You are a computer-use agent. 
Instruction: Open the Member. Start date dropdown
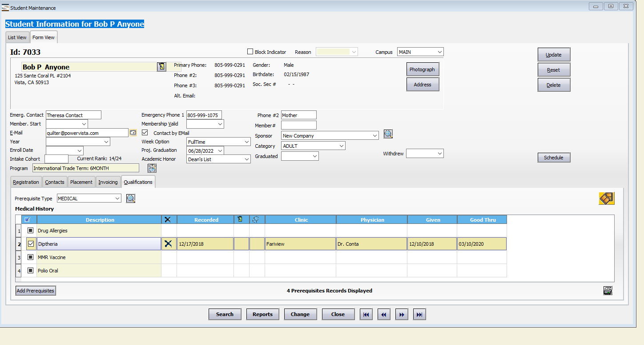click(x=84, y=124)
